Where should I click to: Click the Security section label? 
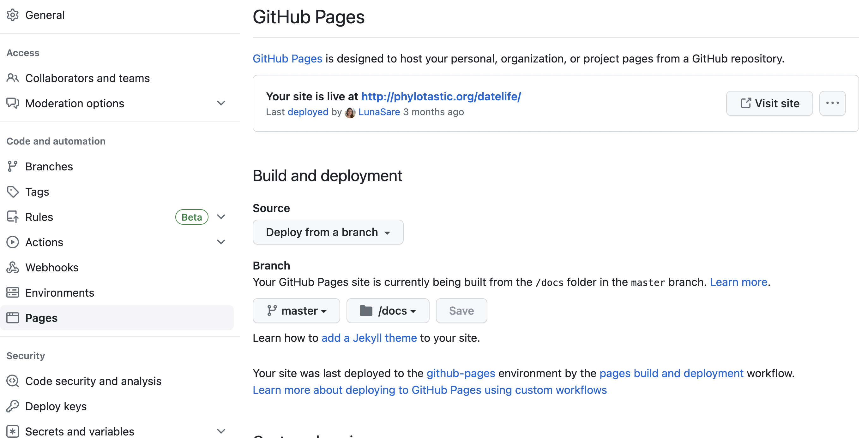coord(26,356)
